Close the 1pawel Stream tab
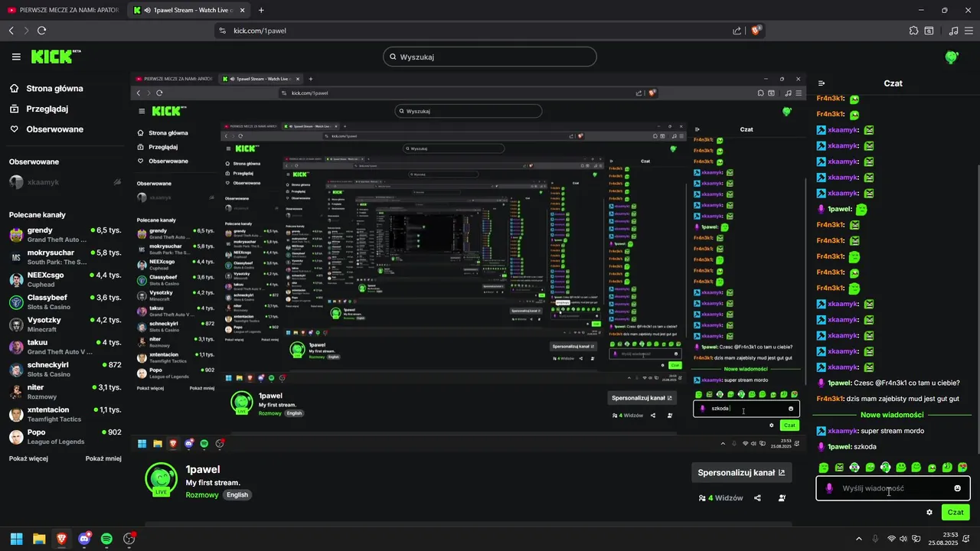980x551 pixels. tap(242, 10)
